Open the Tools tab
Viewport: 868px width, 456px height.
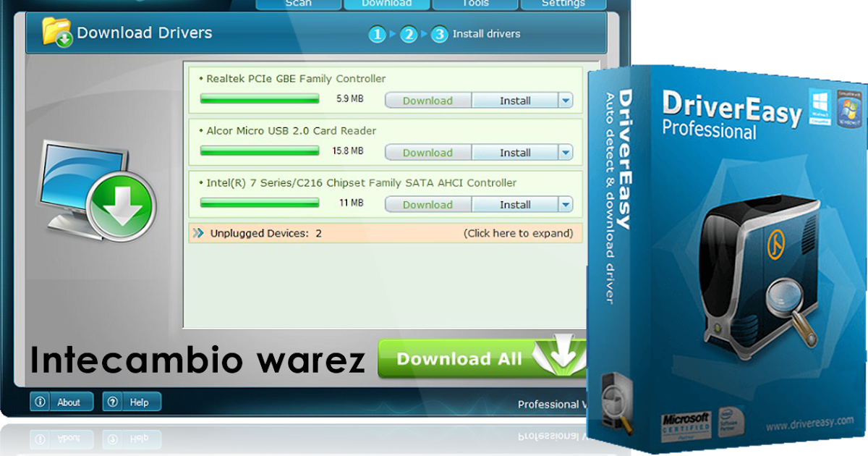[x=475, y=4]
